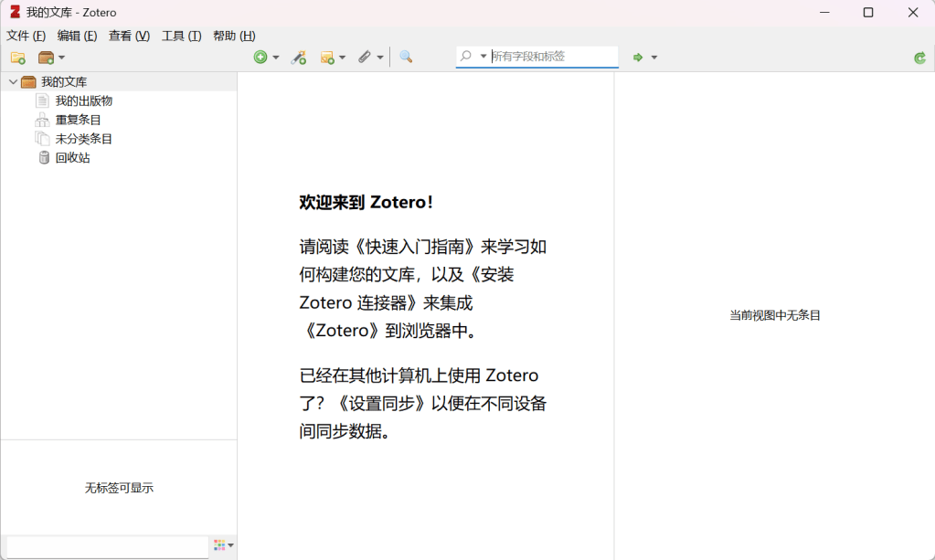Open 回收站 in the sidebar
This screenshot has width=935, height=560.
point(72,158)
